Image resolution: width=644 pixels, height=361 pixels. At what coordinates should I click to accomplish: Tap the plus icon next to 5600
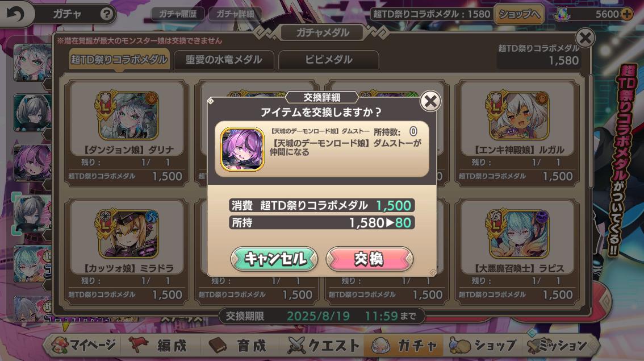627,14
